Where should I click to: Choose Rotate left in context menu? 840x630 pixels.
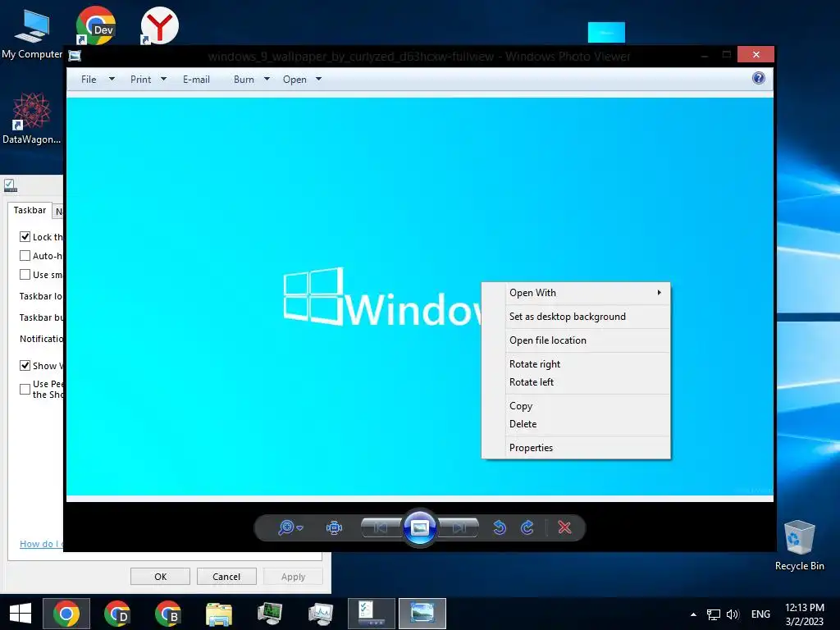click(x=576, y=382)
